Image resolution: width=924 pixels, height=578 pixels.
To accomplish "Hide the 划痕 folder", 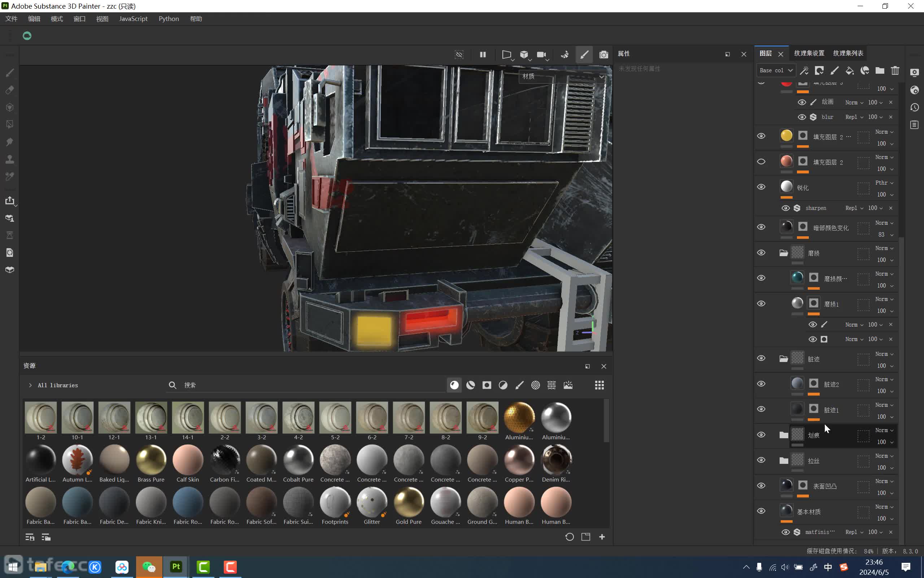I will point(761,435).
